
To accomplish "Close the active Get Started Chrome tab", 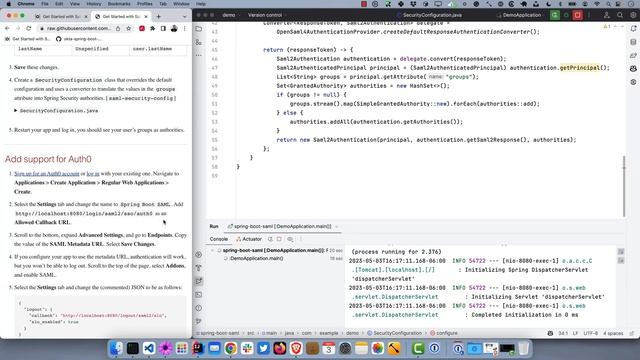I will pos(146,17).
